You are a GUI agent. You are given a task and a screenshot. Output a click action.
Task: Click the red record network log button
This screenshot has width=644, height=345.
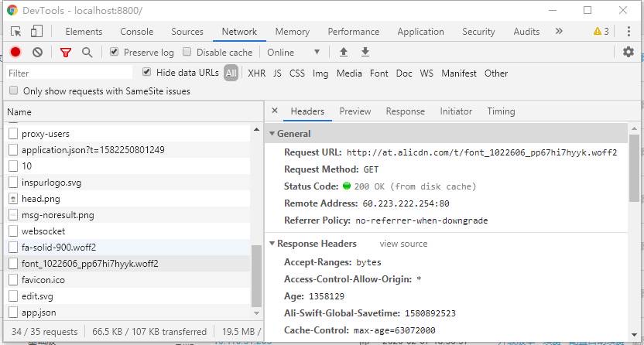click(x=15, y=52)
